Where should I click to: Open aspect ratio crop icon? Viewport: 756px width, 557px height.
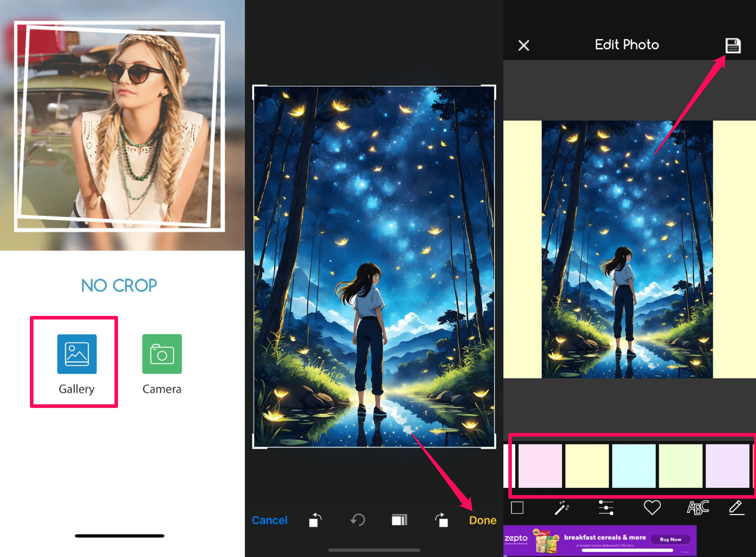400,520
